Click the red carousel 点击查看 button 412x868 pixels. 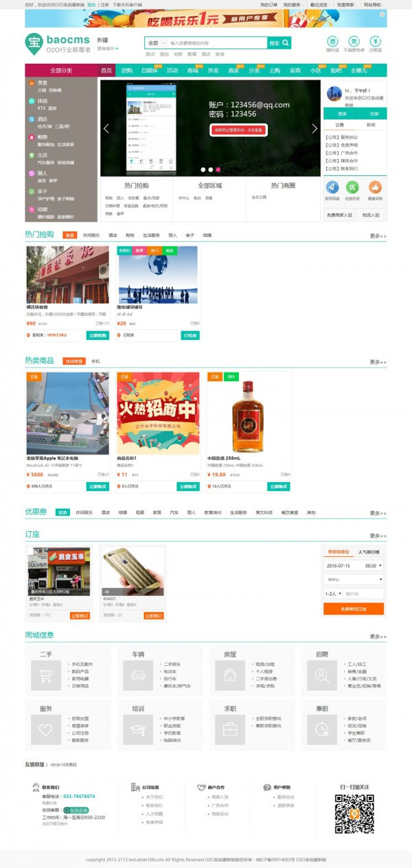pos(238,129)
